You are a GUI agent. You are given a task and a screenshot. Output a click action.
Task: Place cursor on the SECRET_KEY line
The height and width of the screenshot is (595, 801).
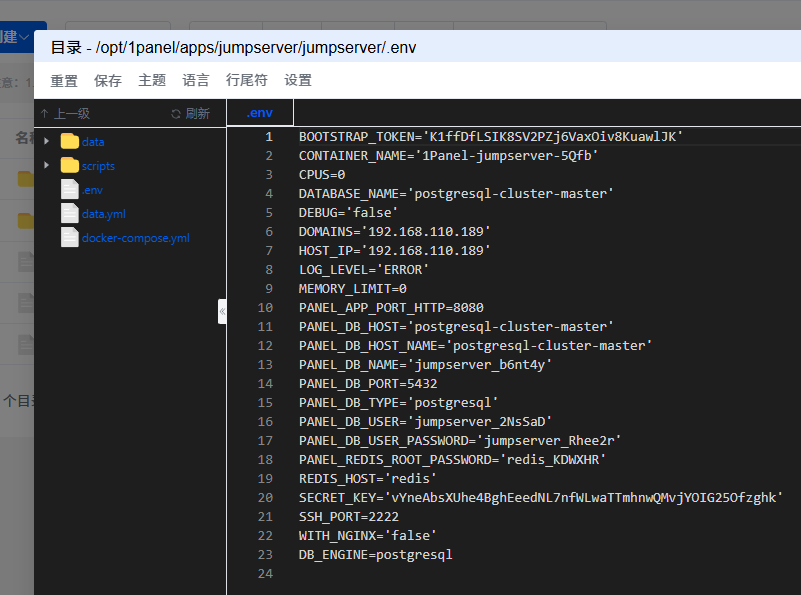coord(540,498)
